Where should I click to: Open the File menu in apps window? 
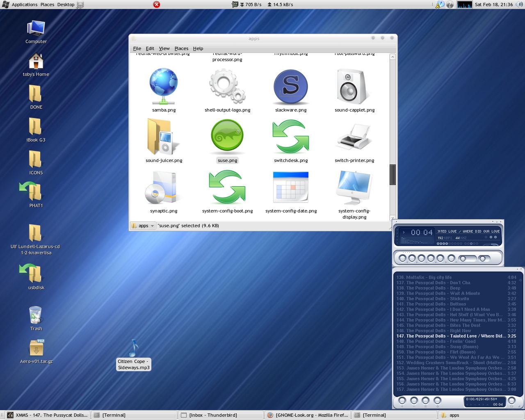(x=137, y=48)
